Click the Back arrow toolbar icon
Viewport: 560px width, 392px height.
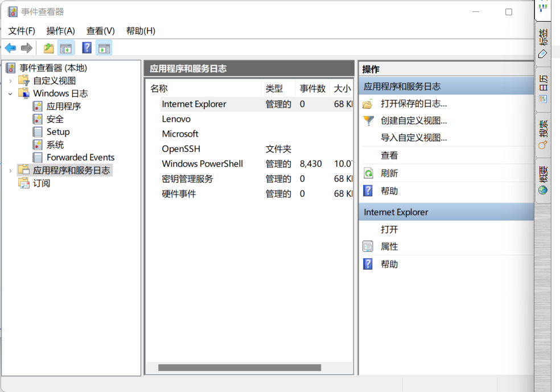(x=10, y=48)
